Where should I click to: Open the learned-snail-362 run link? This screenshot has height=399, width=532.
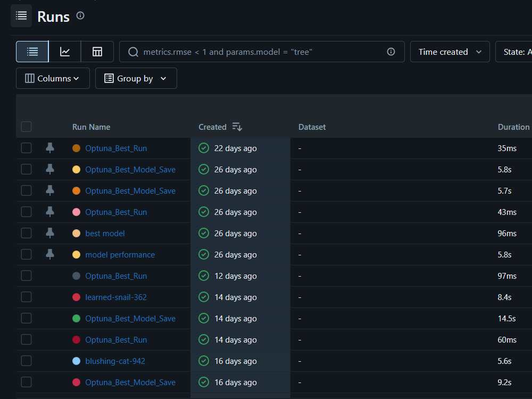coord(115,297)
